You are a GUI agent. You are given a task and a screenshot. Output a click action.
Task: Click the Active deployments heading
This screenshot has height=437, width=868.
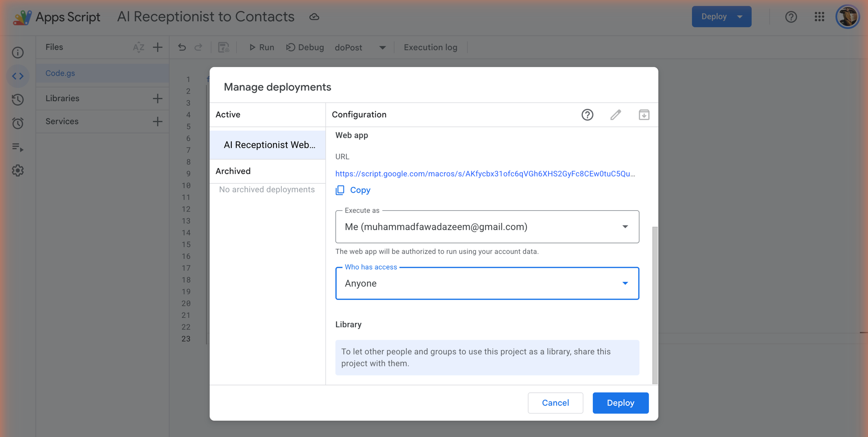[228, 114]
